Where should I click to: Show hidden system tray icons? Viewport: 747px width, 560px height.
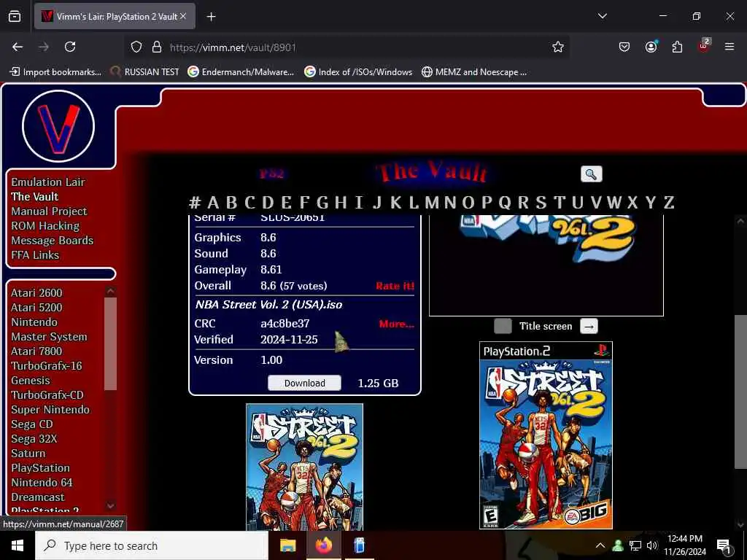[600, 545]
